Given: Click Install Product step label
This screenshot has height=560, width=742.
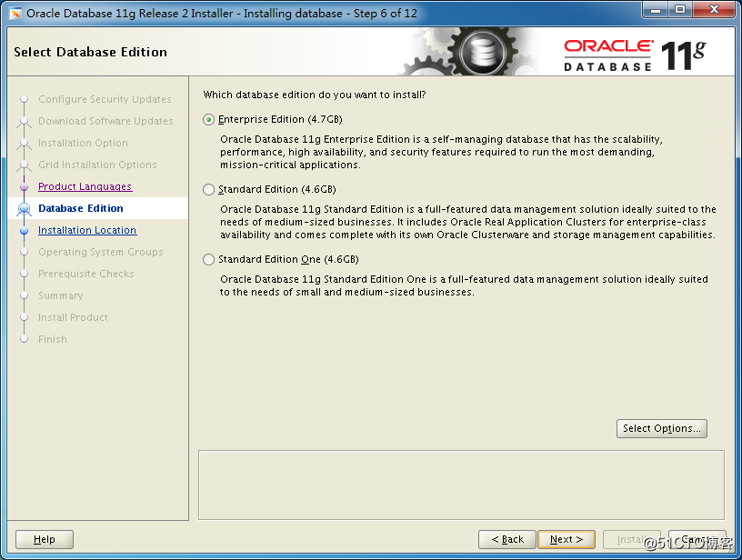Looking at the screenshot, I should click(x=73, y=317).
